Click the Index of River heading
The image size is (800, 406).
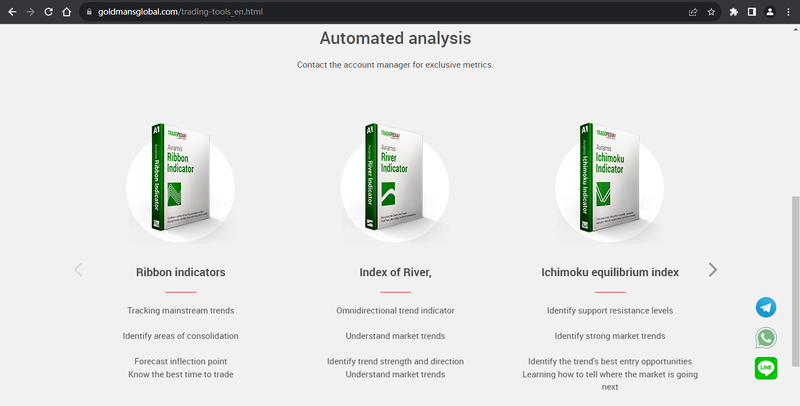coord(395,272)
